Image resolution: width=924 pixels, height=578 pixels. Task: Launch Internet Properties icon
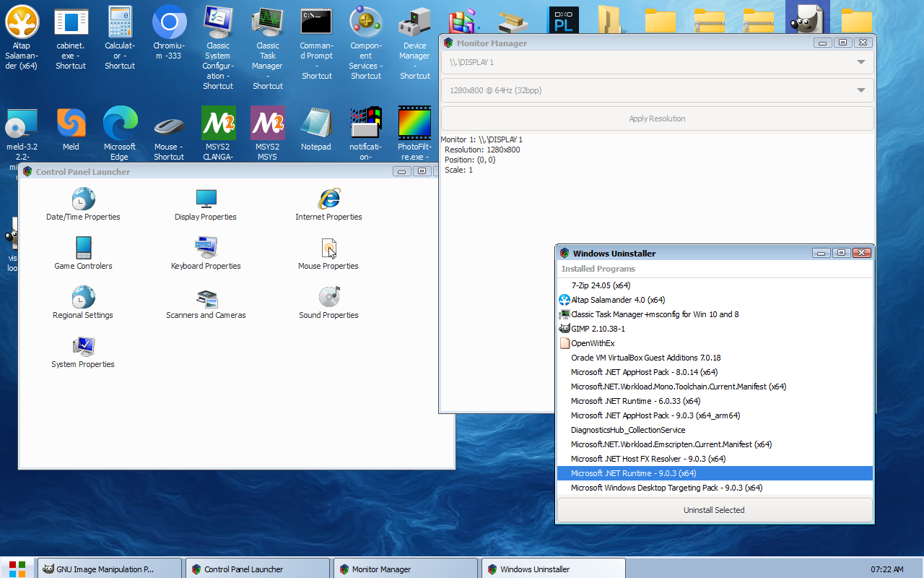pyautogui.click(x=328, y=204)
